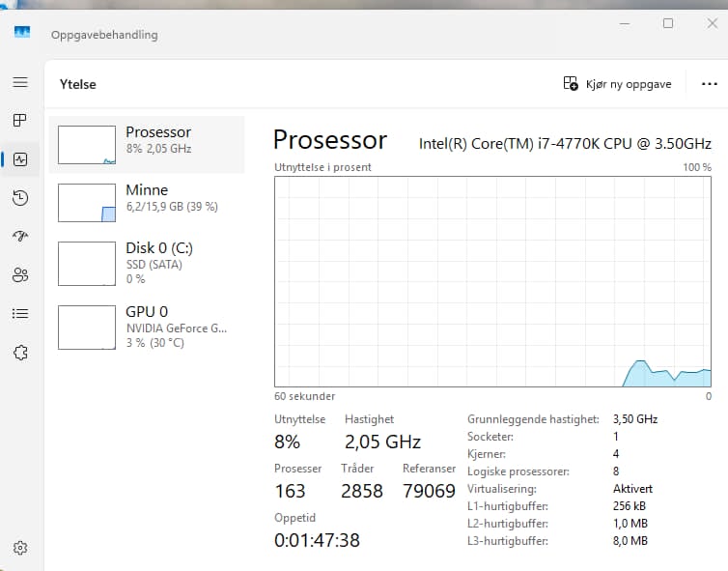The image size is (728, 571).
Task: Click the 60 sekunder graph label
Action: [304, 396]
